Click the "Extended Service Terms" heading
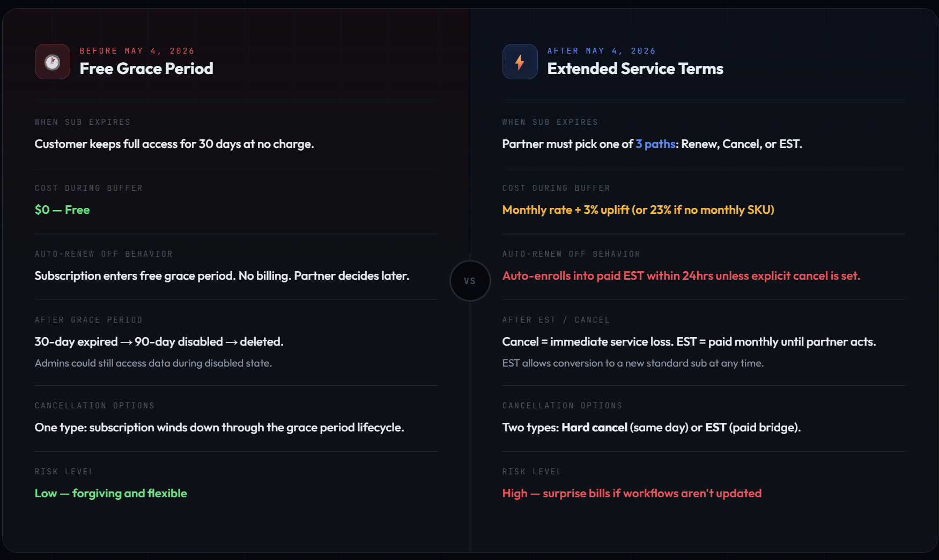939x560 pixels. point(635,69)
